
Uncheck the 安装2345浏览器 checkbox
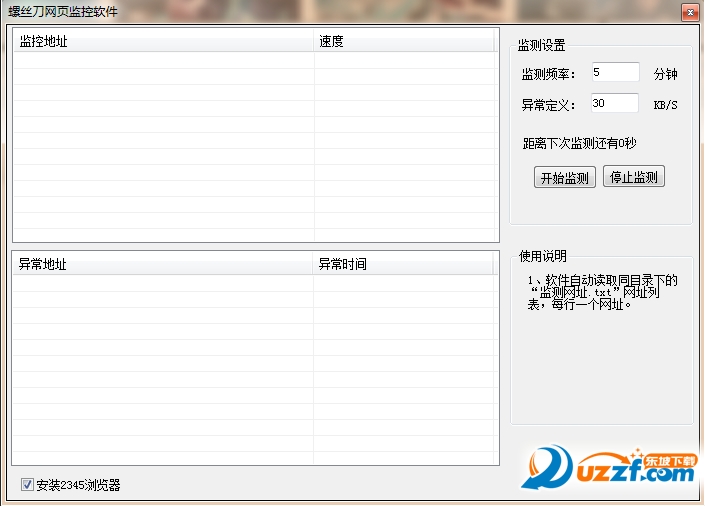tap(27, 484)
